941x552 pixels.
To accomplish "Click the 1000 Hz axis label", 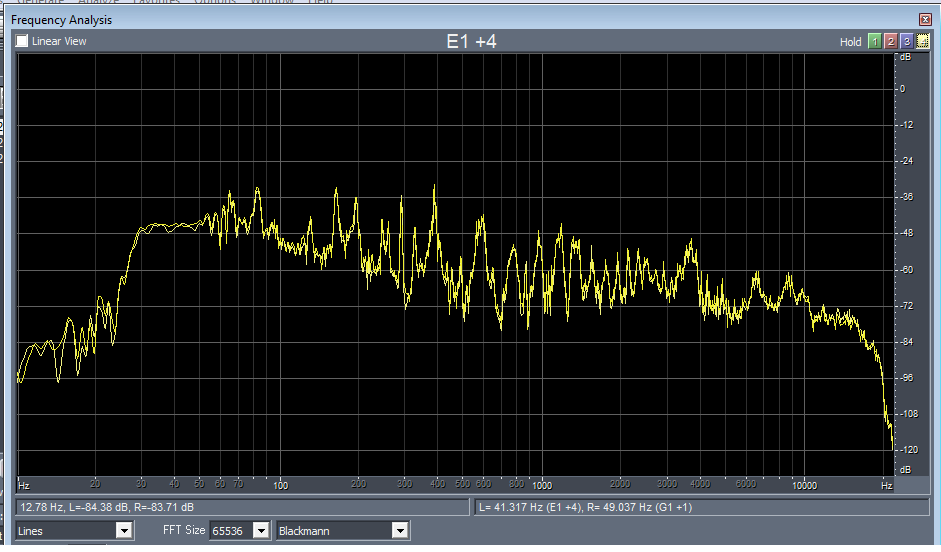I will pos(542,485).
